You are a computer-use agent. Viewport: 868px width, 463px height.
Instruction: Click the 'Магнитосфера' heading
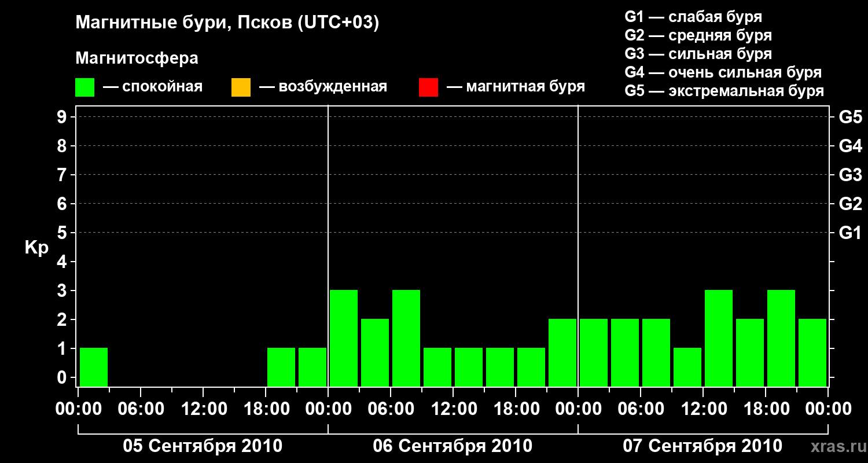coord(137,58)
